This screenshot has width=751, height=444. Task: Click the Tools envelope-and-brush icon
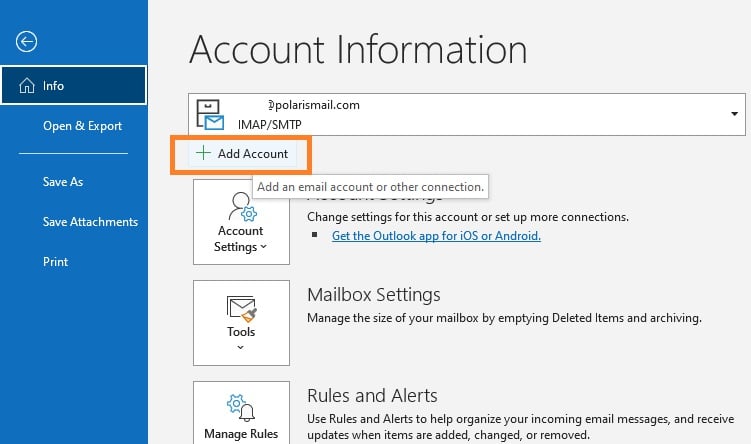(241, 308)
